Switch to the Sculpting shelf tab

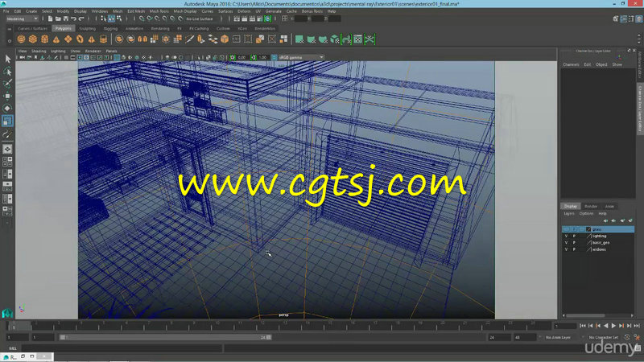click(x=87, y=29)
